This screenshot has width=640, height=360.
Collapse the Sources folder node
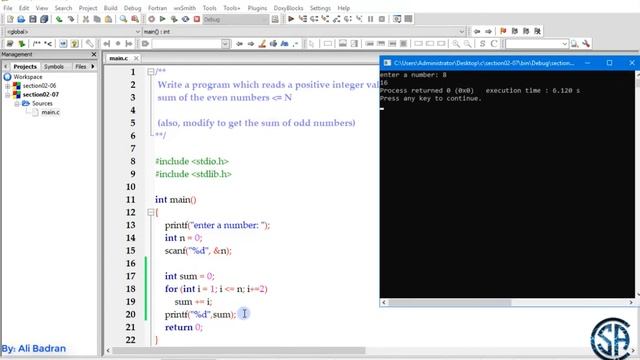(17, 104)
